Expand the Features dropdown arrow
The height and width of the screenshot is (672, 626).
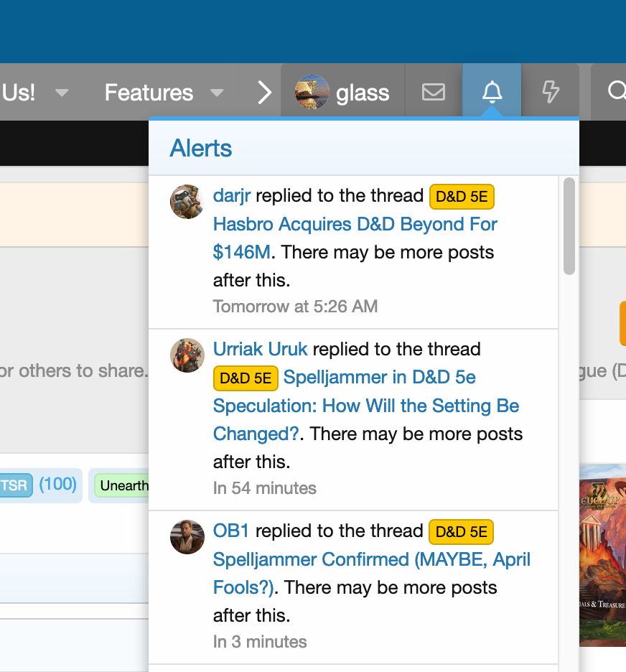click(x=216, y=93)
